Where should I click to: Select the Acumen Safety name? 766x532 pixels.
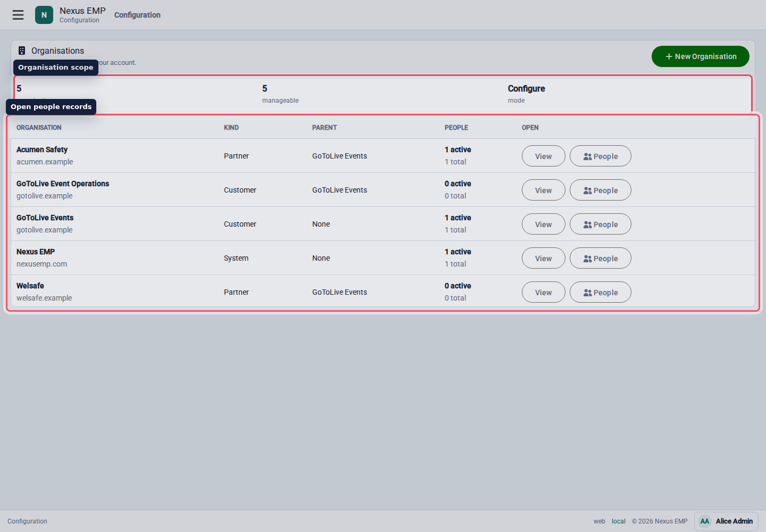coord(42,149)
